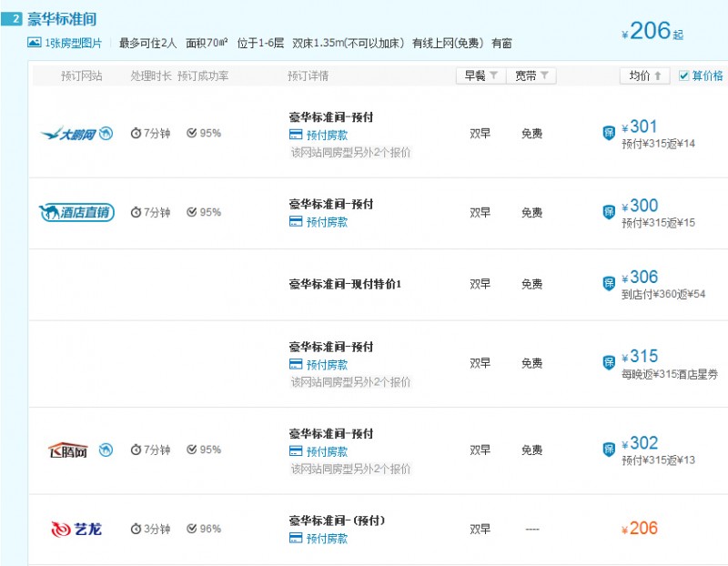Click the 艺龙 booking site logo
Viewport: 728px width, 566px height.
(76, 529)
